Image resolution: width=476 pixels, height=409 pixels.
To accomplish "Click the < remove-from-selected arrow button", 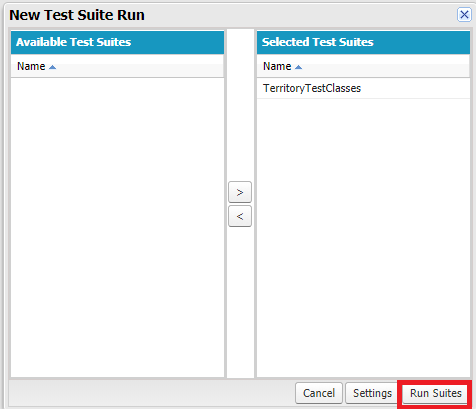I will 240,216.
